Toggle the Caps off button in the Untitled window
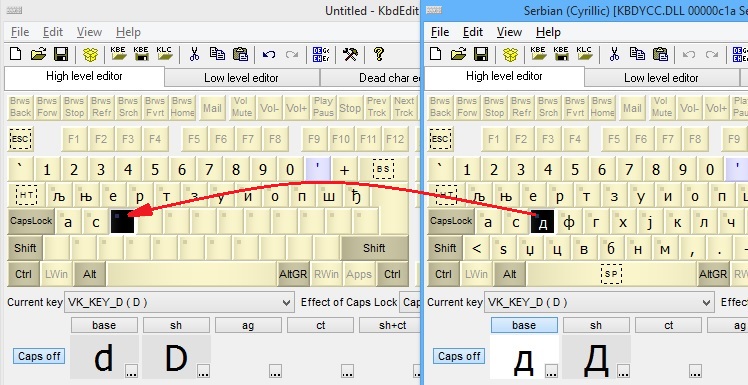The image size is (748, 385). [39, 356]
